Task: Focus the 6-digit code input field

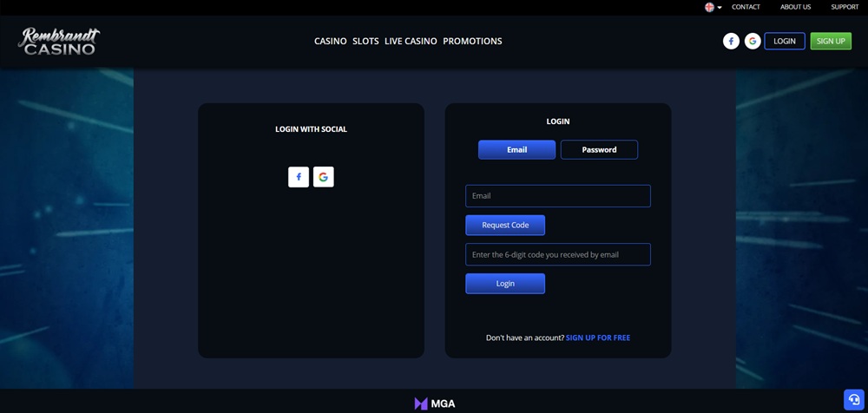Action: click(x=558, y=255)
